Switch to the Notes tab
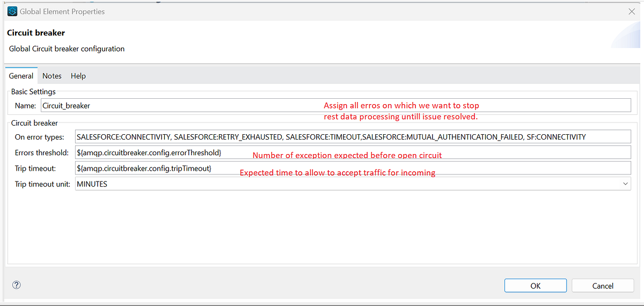The width and height of the screenshot is (644, 306). [x=52, y=76]
